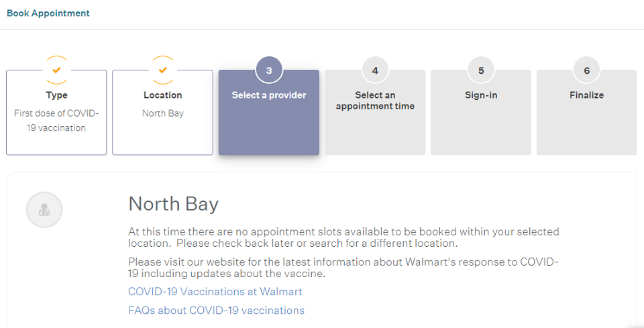
Task: Click the no appointment slots available message
Action: pyautogui.click(x=343, y=237)
